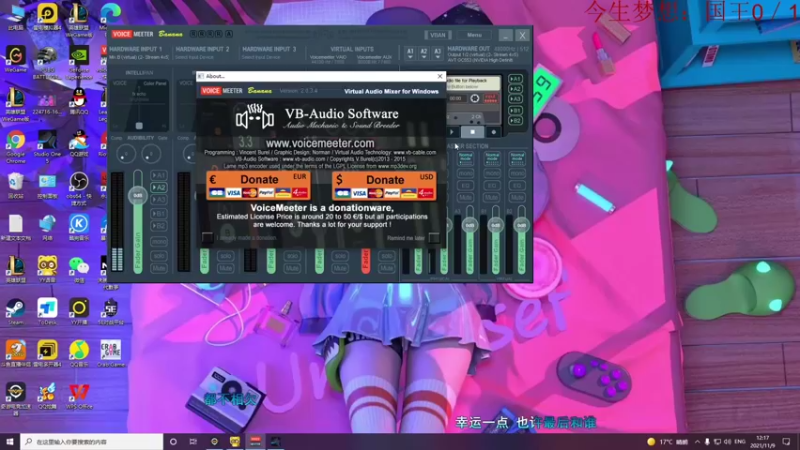800x450 pixels.
Task: Click the VBAN button
Action: click(x=438, y=35)
